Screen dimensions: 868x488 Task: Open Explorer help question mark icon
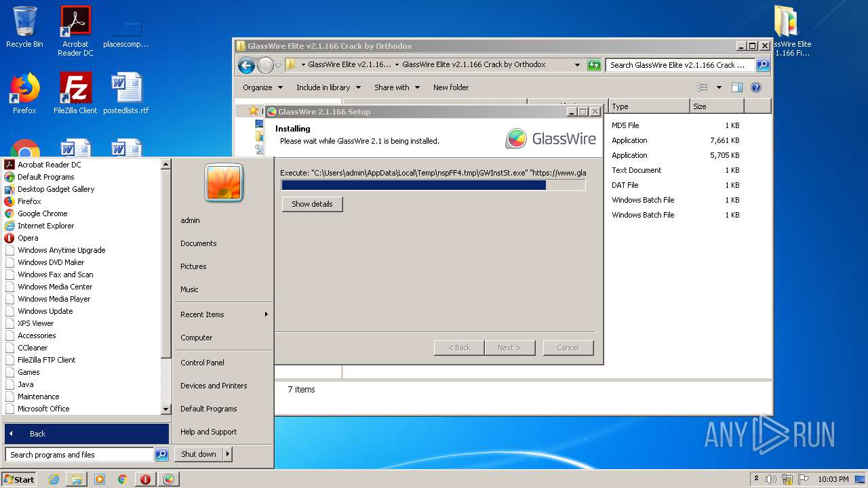point(756,87)
